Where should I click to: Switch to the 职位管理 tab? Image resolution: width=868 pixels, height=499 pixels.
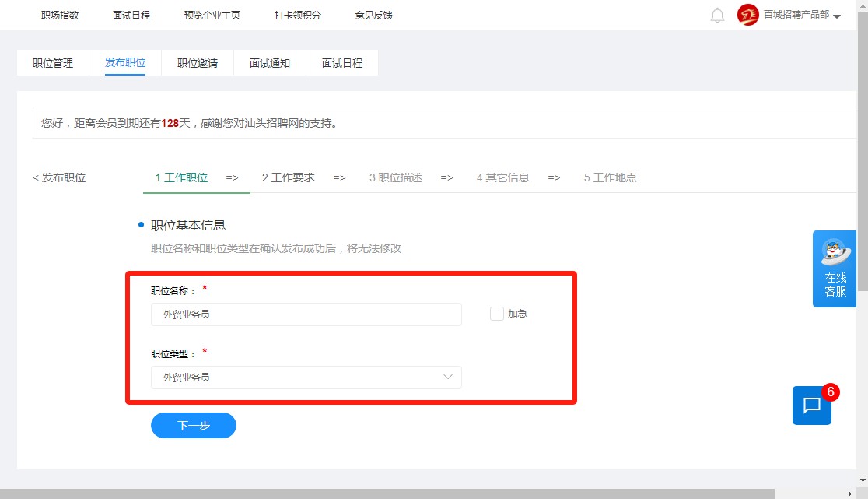(x=53, y=63)
